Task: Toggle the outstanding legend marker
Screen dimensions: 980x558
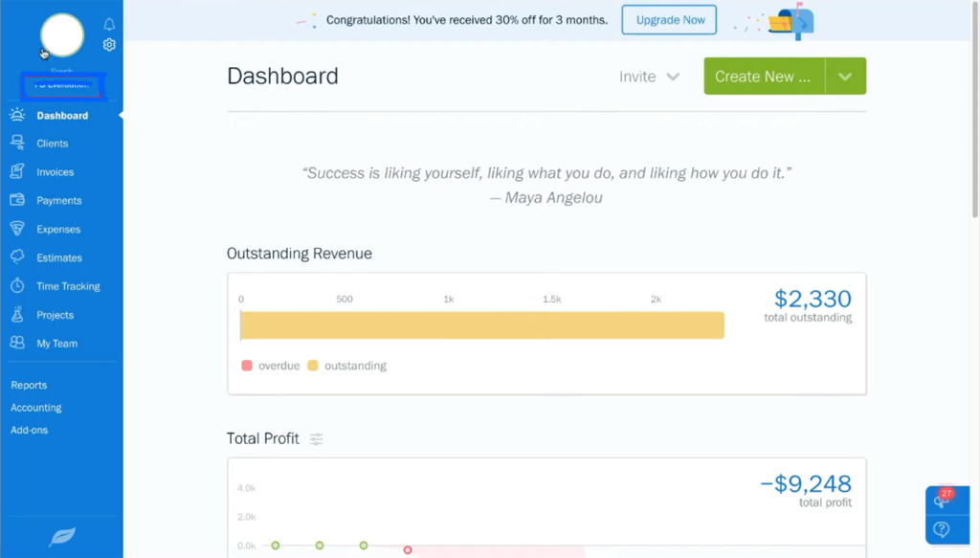Action: (x=312, y=366)
